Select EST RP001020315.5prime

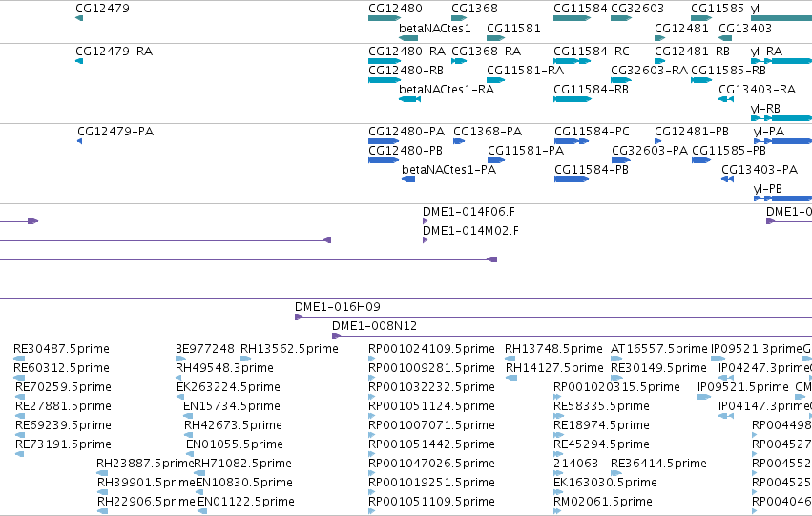tap(616, 387)
